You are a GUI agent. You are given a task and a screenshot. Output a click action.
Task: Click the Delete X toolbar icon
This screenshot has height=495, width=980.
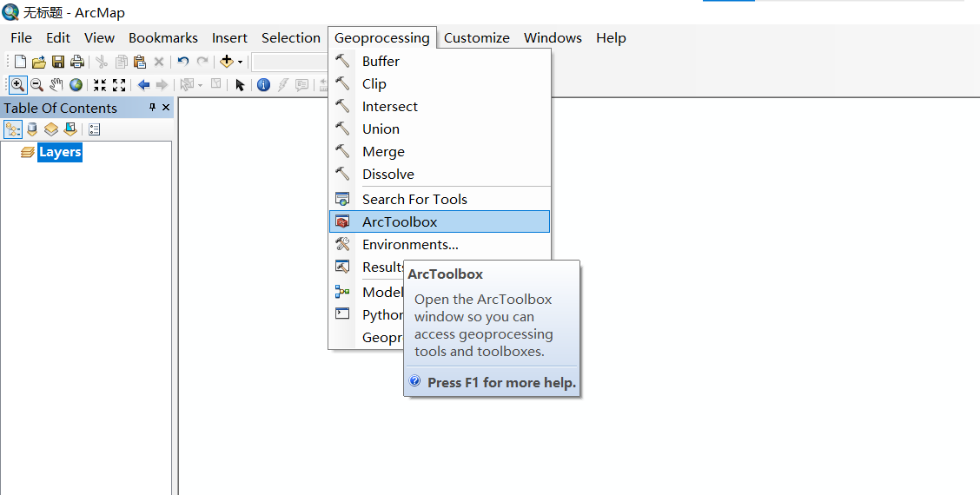pyautogui.click(x=159, y=62)
